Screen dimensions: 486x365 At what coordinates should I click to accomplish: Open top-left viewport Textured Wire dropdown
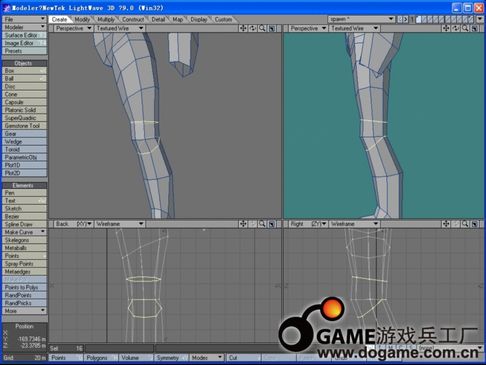tap(120, 28)
